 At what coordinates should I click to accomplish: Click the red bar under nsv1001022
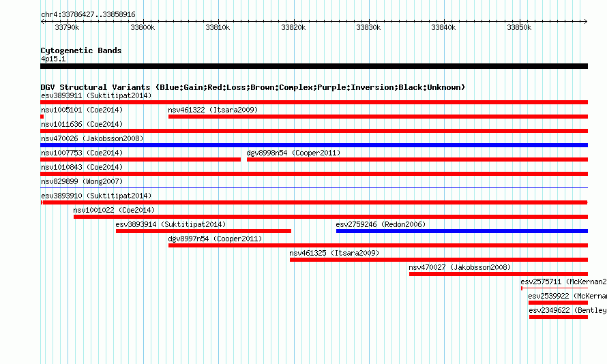331,217
